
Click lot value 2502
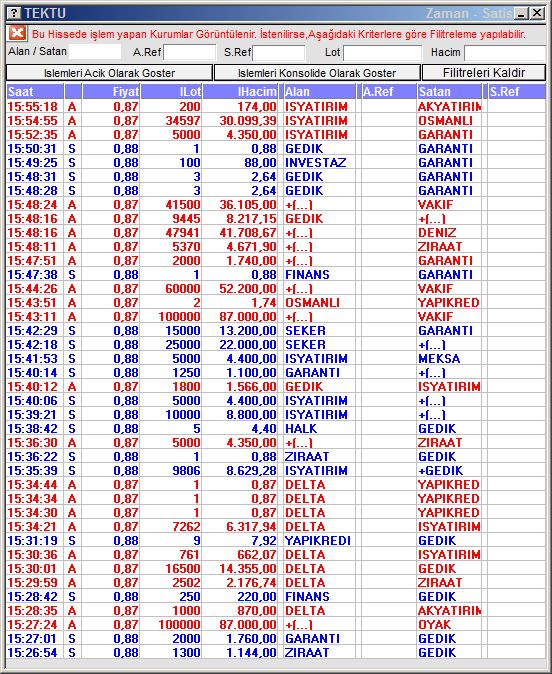tap(186, 582)
